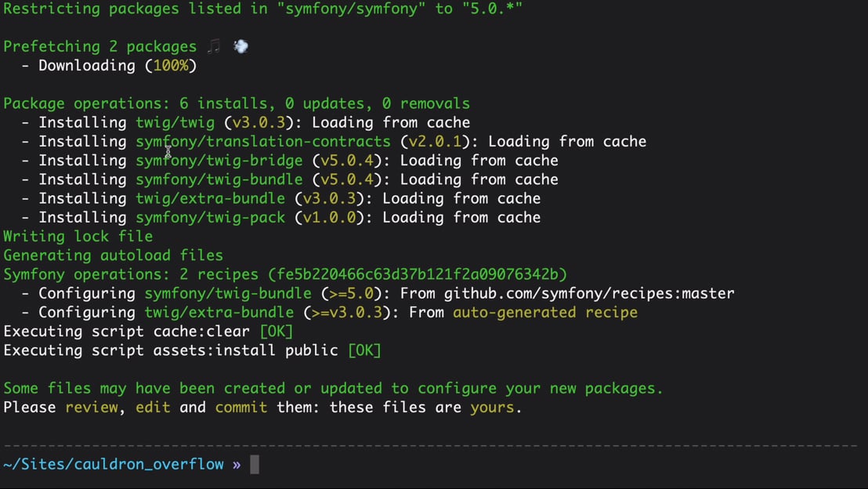Click the symfony/twig-pack package name
The width and height of the screenshot is (868, 489).
tap(210, 218)
